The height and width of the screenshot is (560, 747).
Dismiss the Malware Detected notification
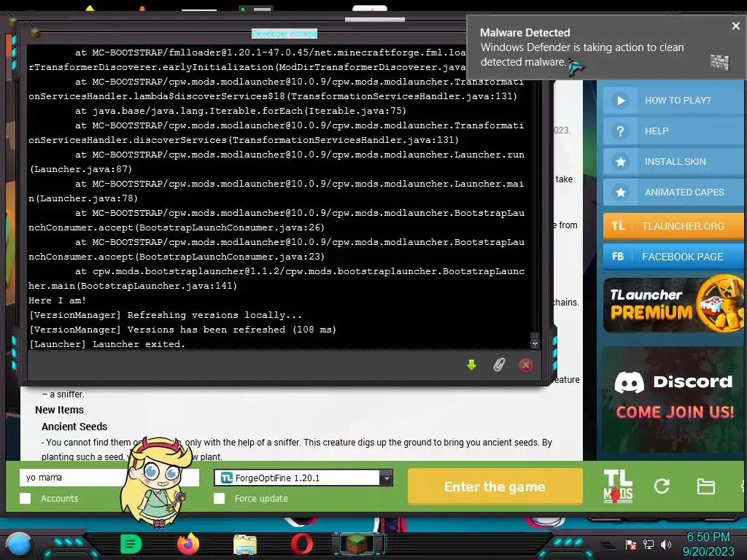(x=735, y=26)
